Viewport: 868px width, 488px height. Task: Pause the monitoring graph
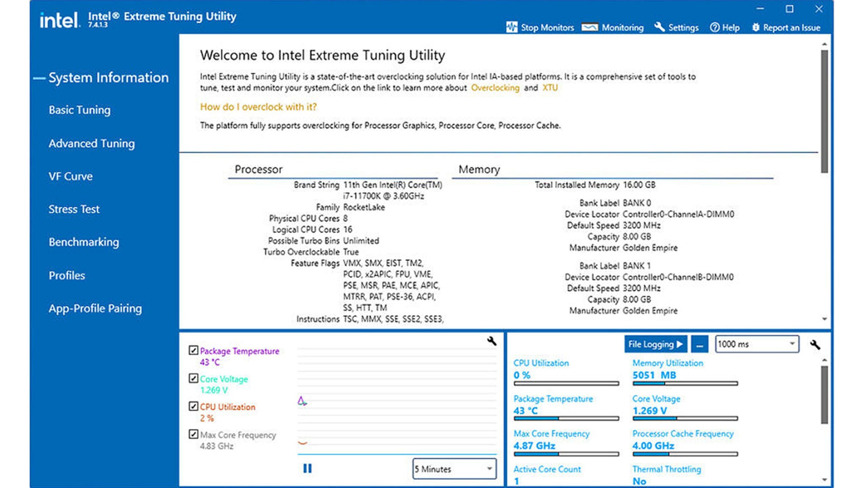tap(307, 469)
